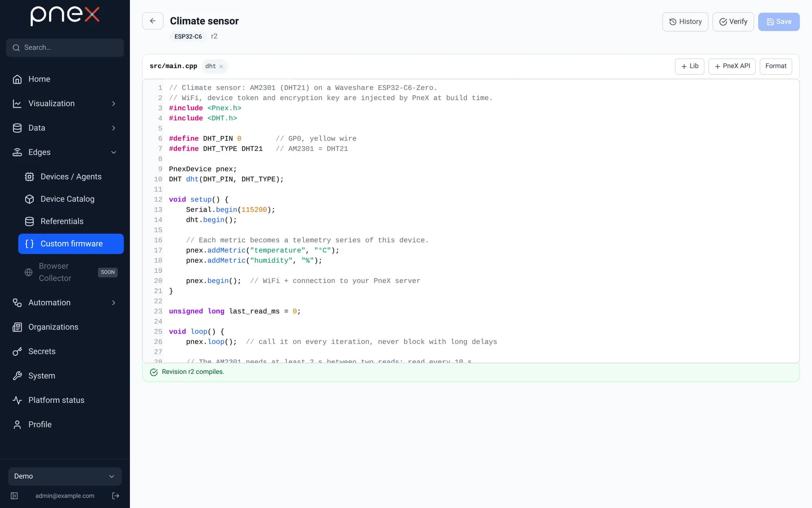Click the PneX logo

65,16
